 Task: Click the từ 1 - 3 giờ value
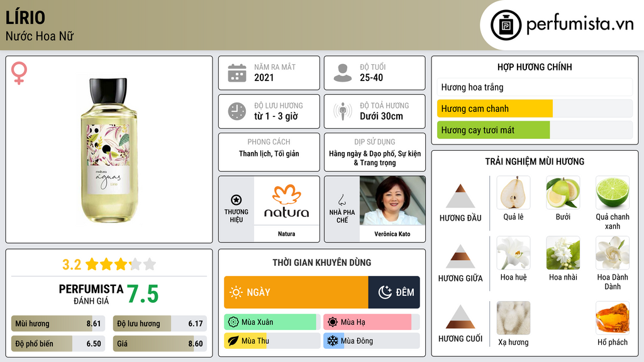tap(276, 116)
